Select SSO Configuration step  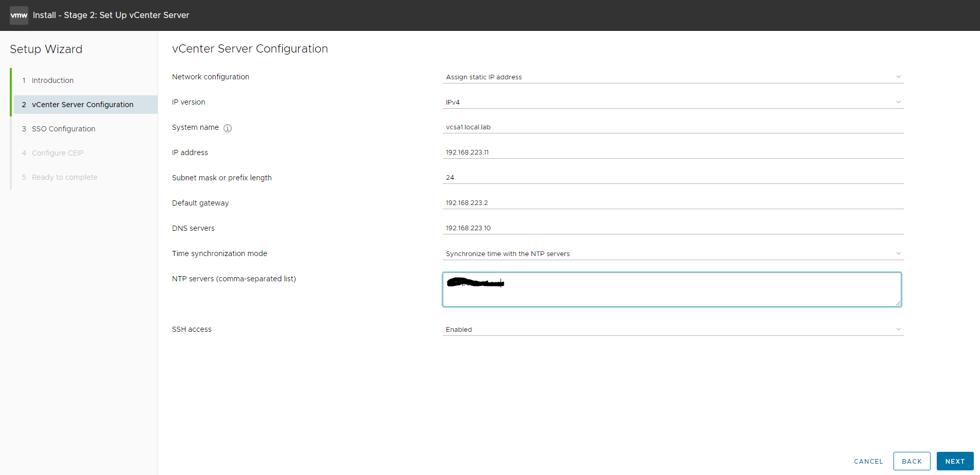pyautogui.click(x=85, y=129)
